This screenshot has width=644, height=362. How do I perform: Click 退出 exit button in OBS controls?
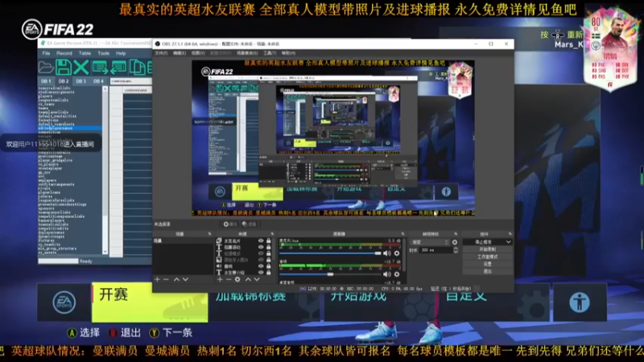click(488, 271)
